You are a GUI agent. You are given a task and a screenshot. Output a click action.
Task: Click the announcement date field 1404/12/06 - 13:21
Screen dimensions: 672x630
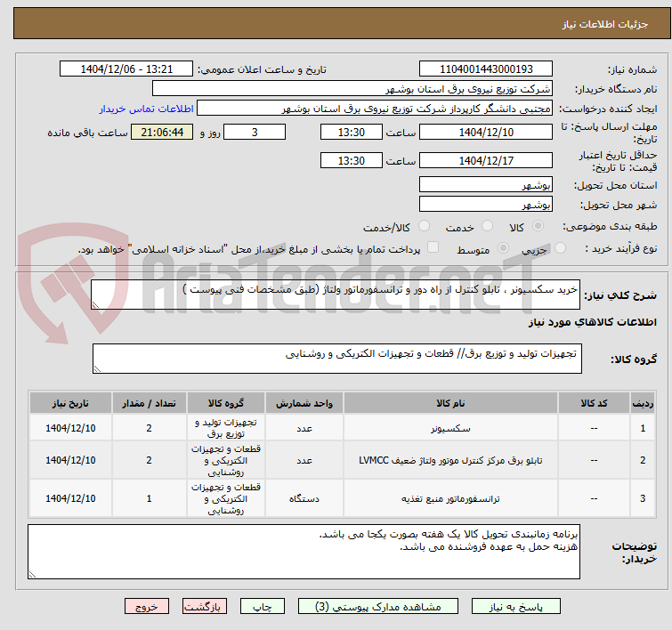[126, 69]
